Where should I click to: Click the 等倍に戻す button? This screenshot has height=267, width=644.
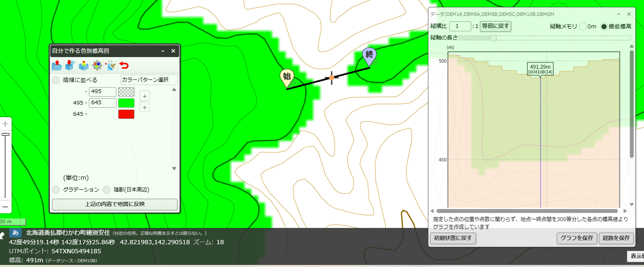pos(495,26)
